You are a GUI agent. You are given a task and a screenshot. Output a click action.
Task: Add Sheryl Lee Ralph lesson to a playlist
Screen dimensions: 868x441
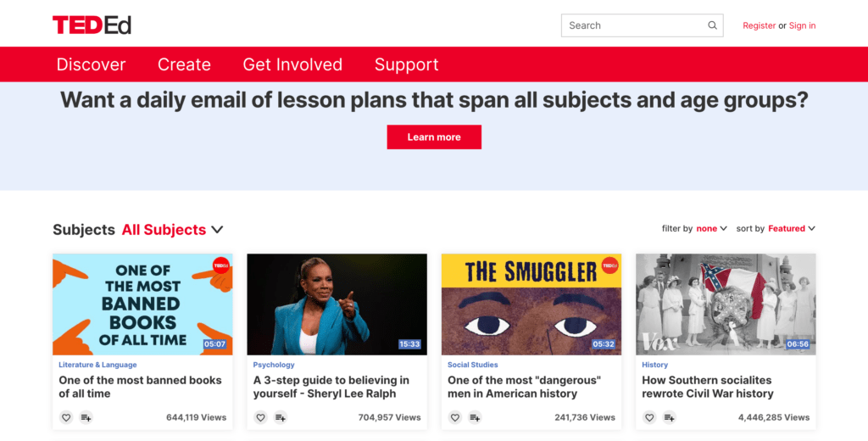pyautogui.click(x=280, y=417)
